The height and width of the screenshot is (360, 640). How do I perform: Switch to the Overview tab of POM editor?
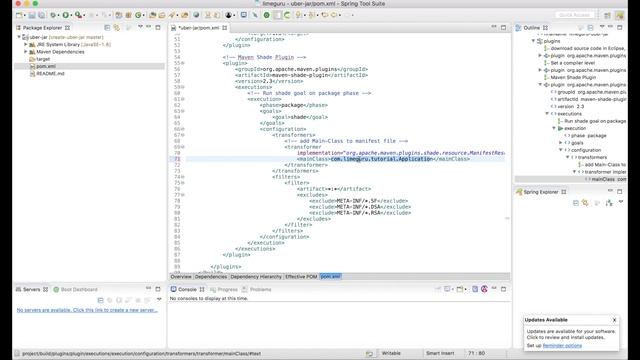pos(181,277)
